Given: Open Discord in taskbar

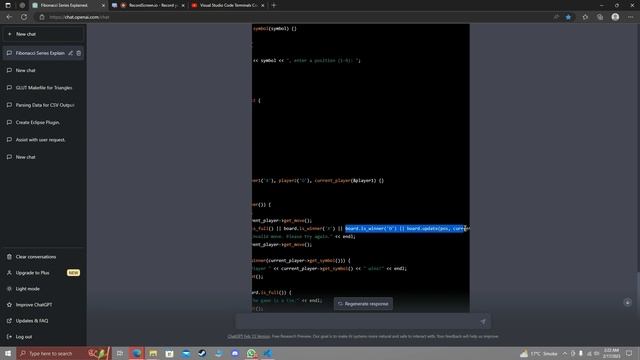Looking at the screenshot, I should (x=235, y=353).
